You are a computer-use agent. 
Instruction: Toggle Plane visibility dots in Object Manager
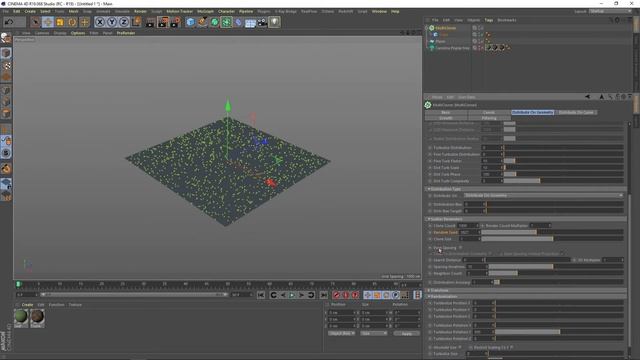[x=481, y=41]
